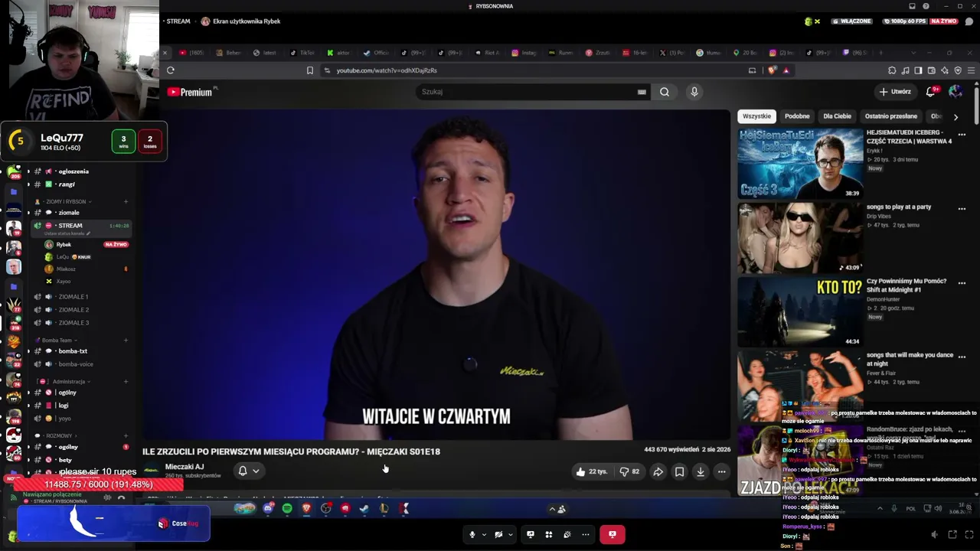Open the bomba-txt Discord channel
This screenshot has height=551, width=980.
click(x=73, y=351)
